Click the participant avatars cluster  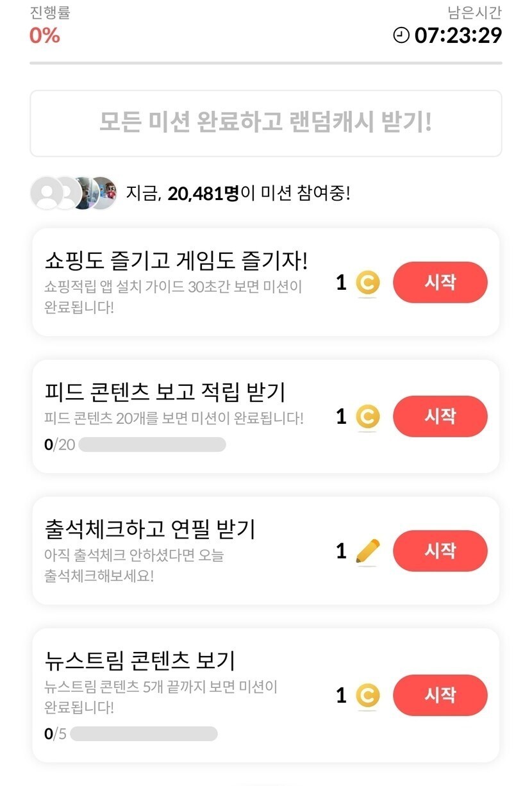pyautogui.click(x=74, y=193)
